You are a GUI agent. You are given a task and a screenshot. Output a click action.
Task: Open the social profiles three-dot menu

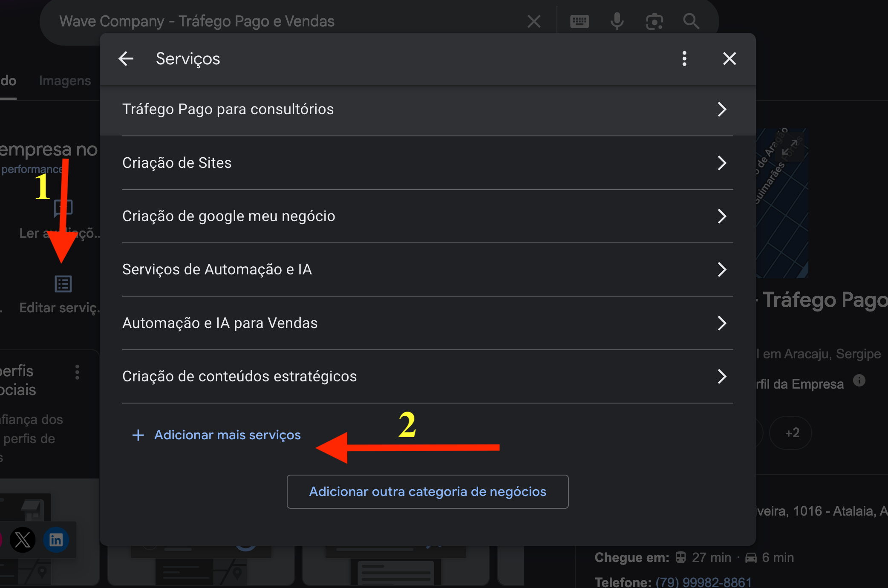point(77,372)
